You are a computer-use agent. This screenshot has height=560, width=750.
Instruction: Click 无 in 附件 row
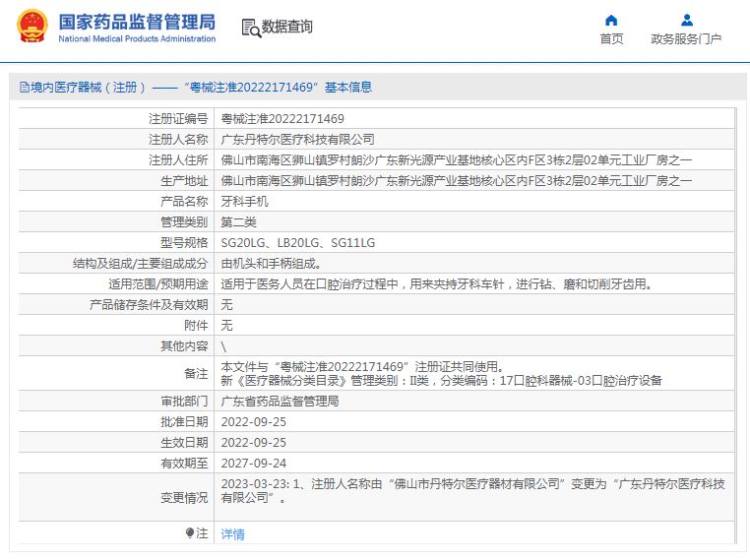226,325
